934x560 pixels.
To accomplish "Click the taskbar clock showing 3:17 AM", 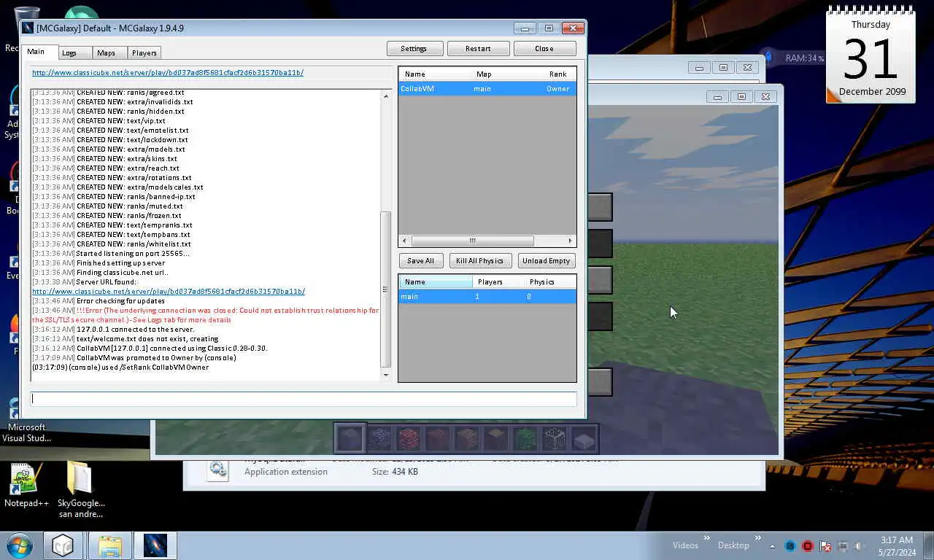I will [897, 545].
